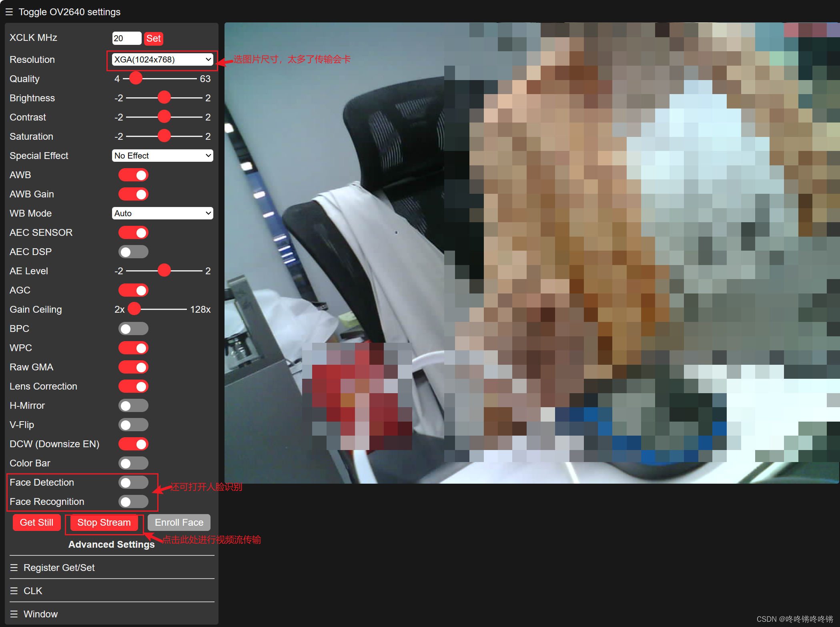Click Stop Stream to halt video
The height and width of the screenshot is (627, 840).
click(x=105, y=523)
